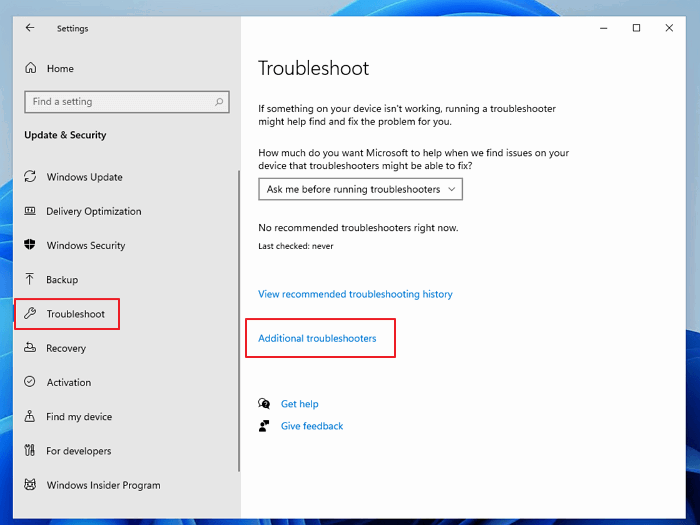Click the Recovery icon
700x525 pixels.
pos(30,347)
